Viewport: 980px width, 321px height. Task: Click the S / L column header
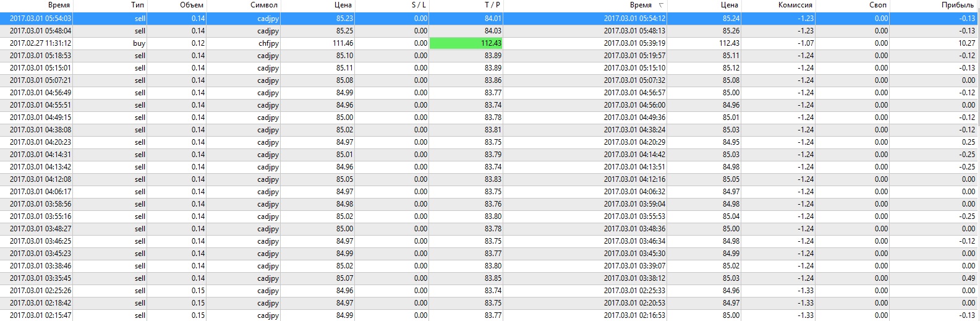point(419,5)
